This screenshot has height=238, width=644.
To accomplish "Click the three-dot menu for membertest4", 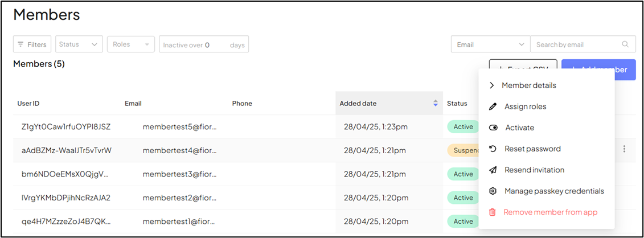I will pyautogui.click(x=624, y=149).
